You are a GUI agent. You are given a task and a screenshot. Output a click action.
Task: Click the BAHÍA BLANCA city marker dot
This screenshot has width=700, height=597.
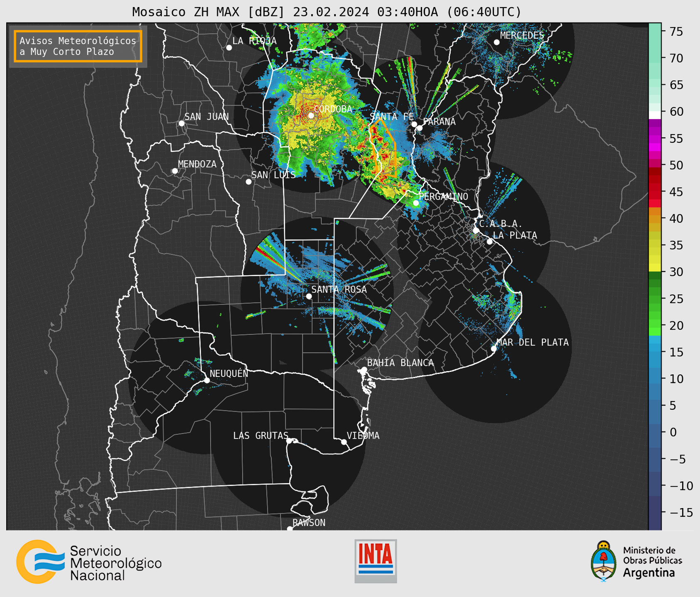[364, 369]
